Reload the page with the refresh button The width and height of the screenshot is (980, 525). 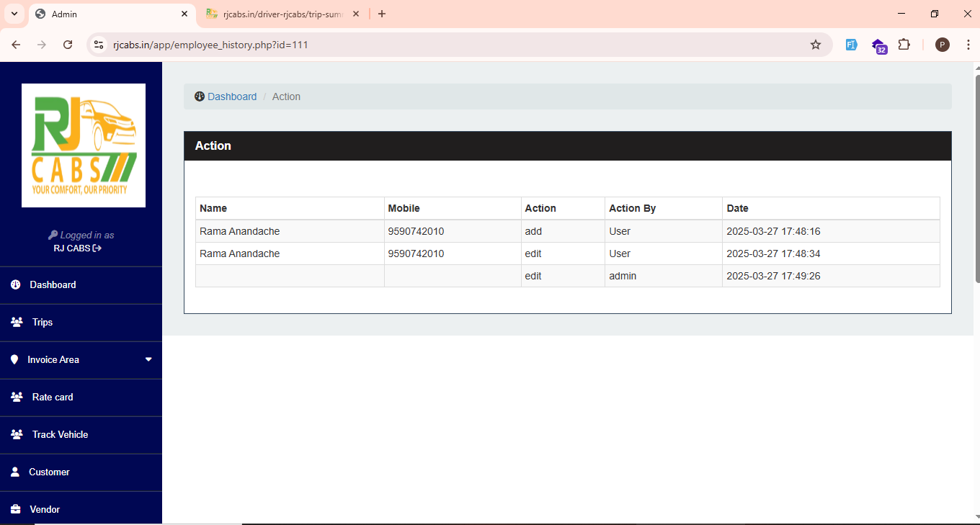tap(68, 45)
